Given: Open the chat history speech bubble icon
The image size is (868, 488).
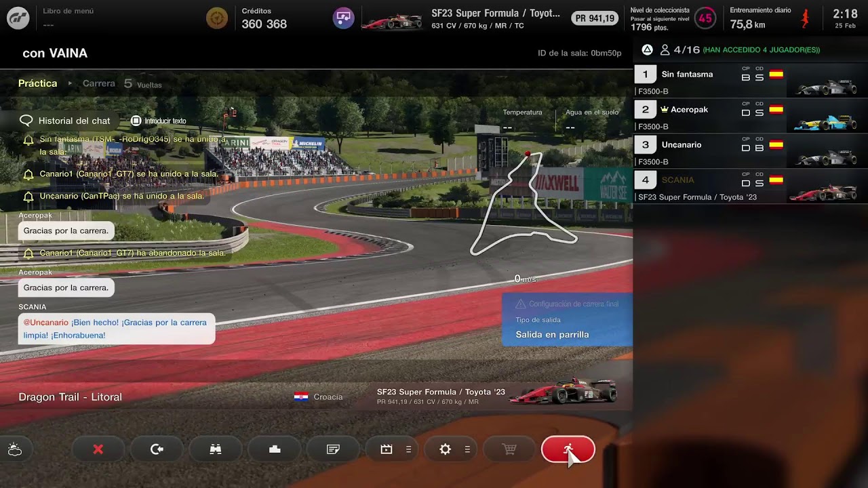Looking at the screenshot, I should click(x=26, y=121).
